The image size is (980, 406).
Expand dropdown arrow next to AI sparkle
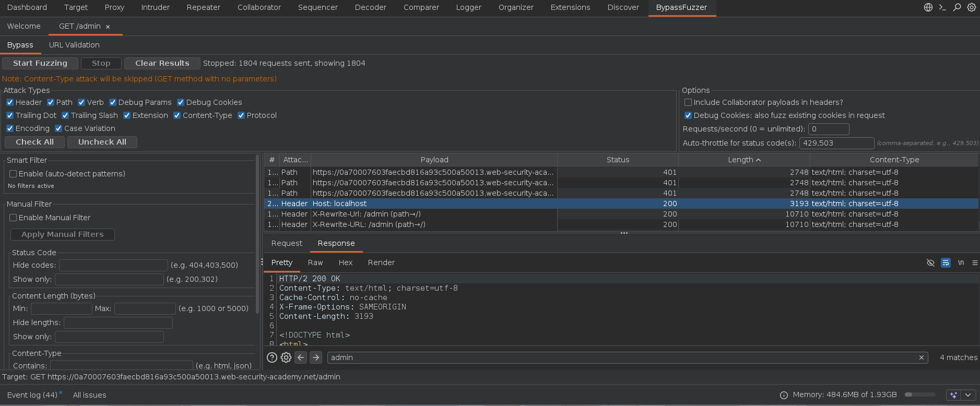click(x=968, y=395)
